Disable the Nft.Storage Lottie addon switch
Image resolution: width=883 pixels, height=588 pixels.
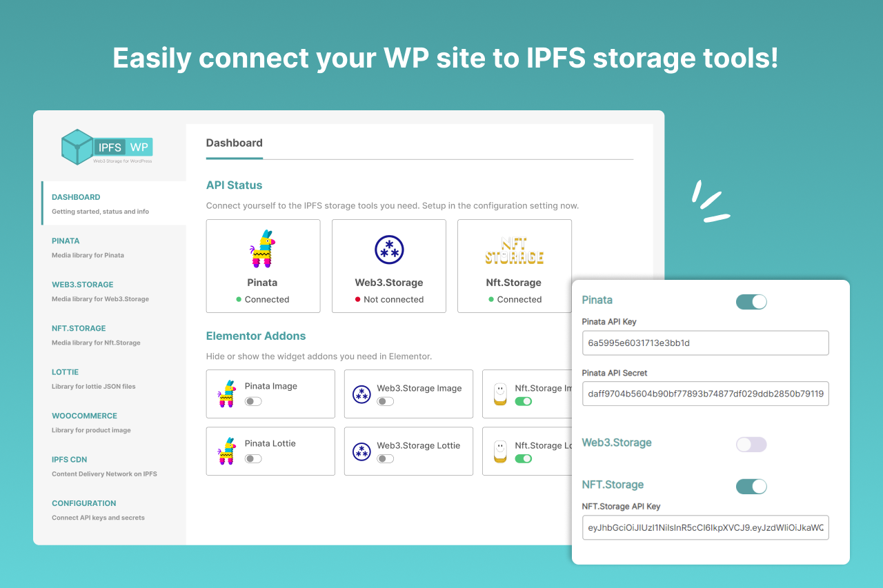point(524,458)
